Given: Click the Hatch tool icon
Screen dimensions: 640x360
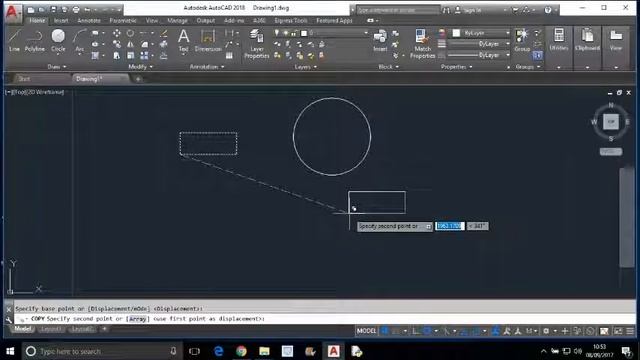Looking at the screenshot, I should 95,56.
